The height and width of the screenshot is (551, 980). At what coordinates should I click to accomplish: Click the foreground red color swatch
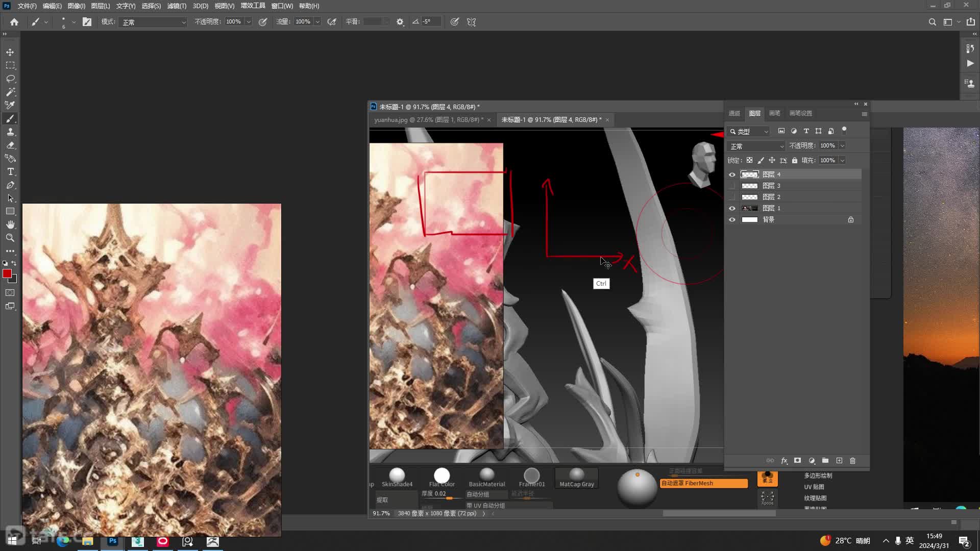pos(7,274)
